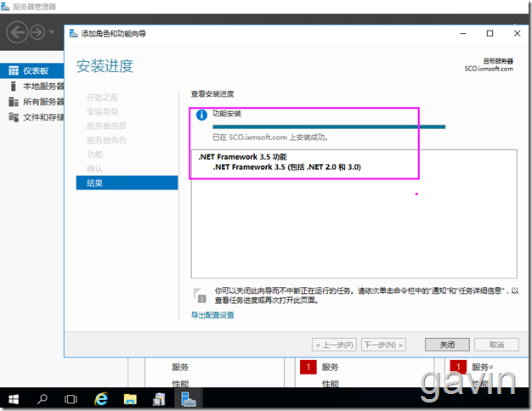
Task: Click the 取消 button
Action: [x=496, y=345]
